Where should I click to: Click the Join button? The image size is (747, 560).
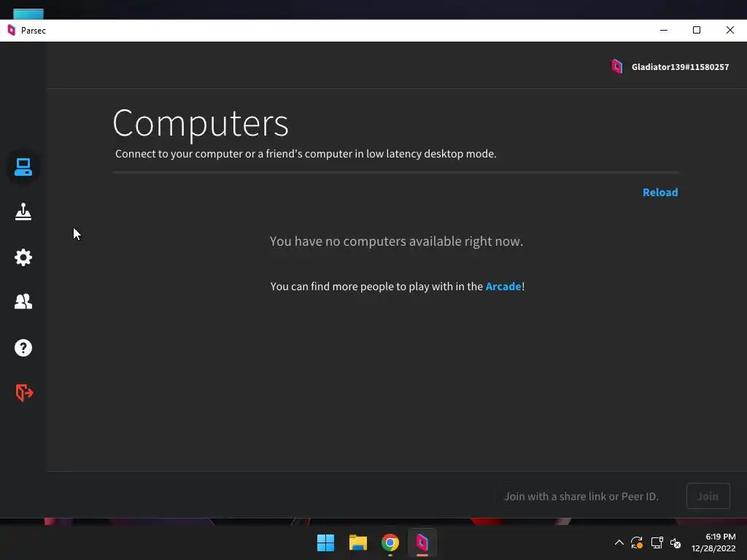click(x=708, y=496)
